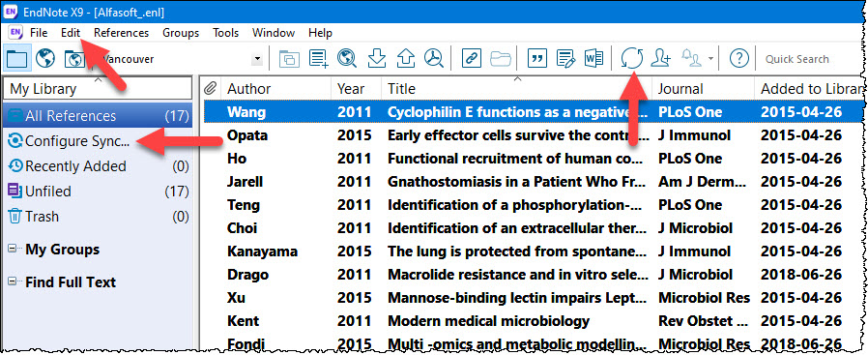The width and height of the screenshot is (868, 355).
Task: Click the My Library panel header
Action: [x=98, y=89]
